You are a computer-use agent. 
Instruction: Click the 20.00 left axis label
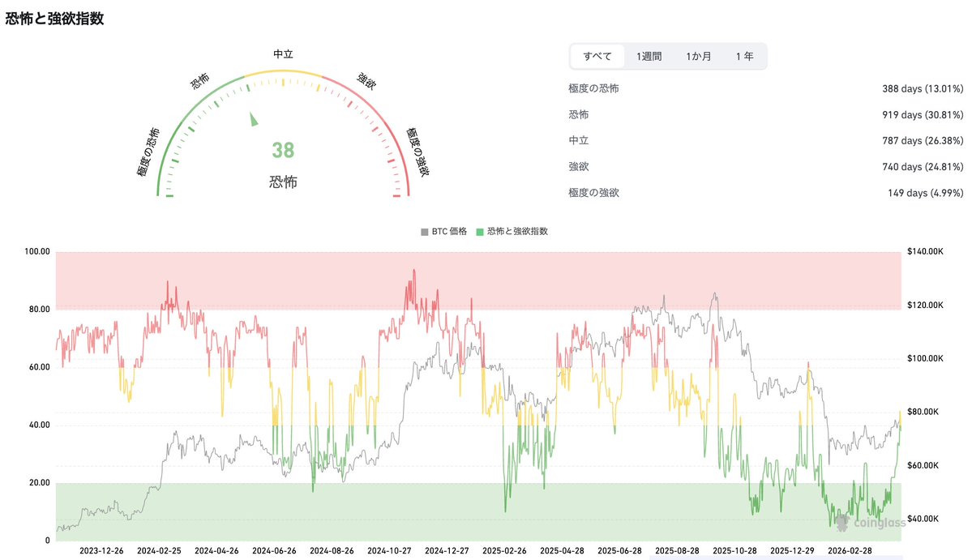tap(40, 482)
